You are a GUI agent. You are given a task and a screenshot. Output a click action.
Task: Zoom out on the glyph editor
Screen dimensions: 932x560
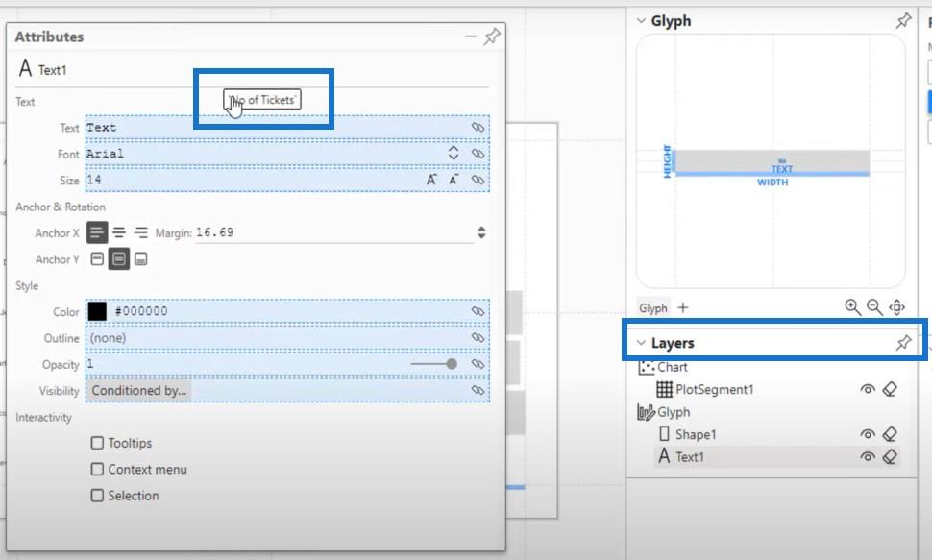coord(874,307)
